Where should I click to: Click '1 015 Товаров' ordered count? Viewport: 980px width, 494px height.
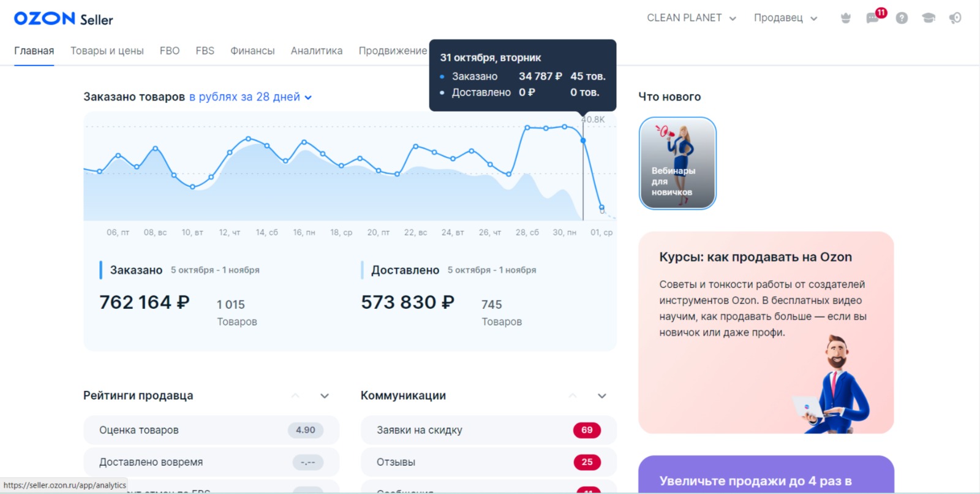click(237, 313)
